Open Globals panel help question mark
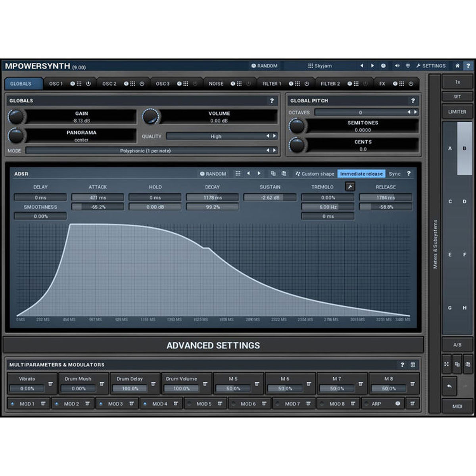This screenshot has width=476, height=476. [272, 101]
